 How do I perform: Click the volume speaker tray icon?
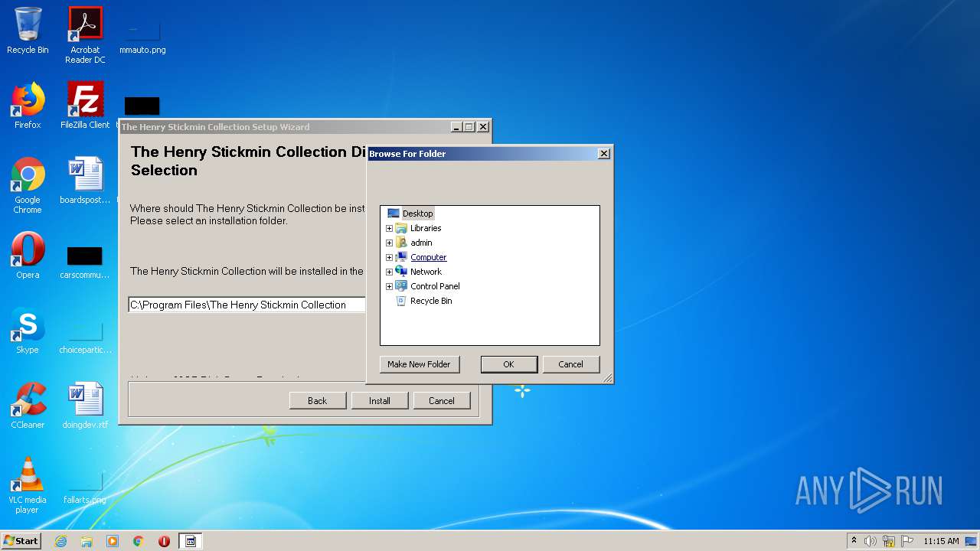click(x=871, y=541)
